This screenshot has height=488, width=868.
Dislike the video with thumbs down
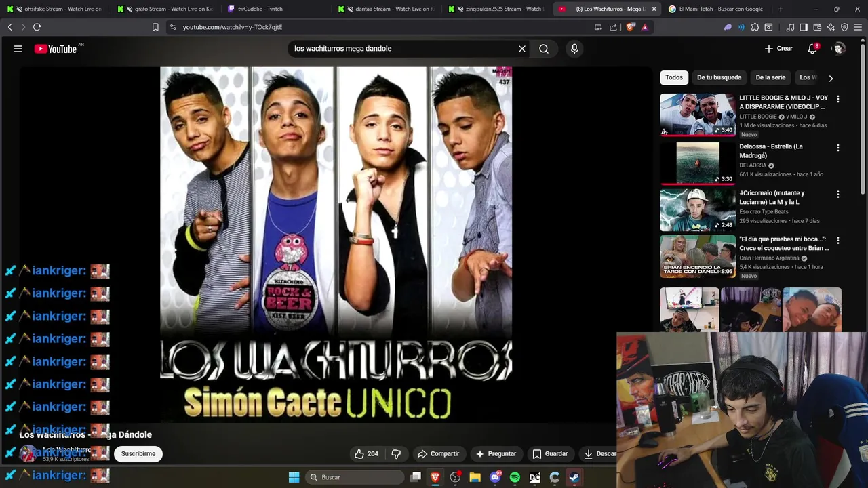coord(396,454)
